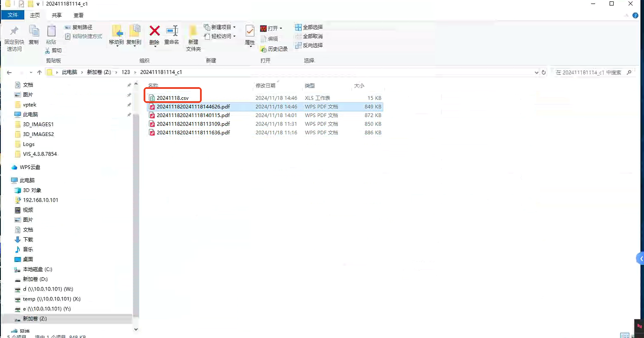This screenshot has height=338, width=644.
Task: Open the 文件 menu tab
Action: pyautogui.click(x=13, y=15)
